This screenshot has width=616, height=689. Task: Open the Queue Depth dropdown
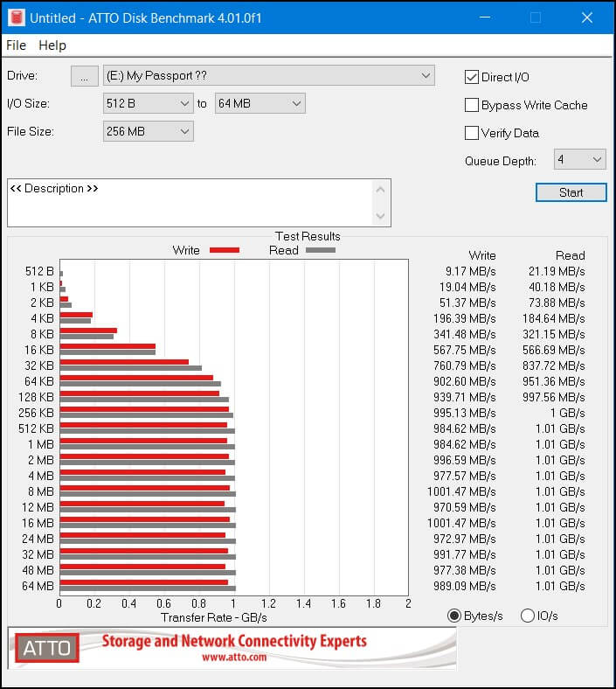579,159
